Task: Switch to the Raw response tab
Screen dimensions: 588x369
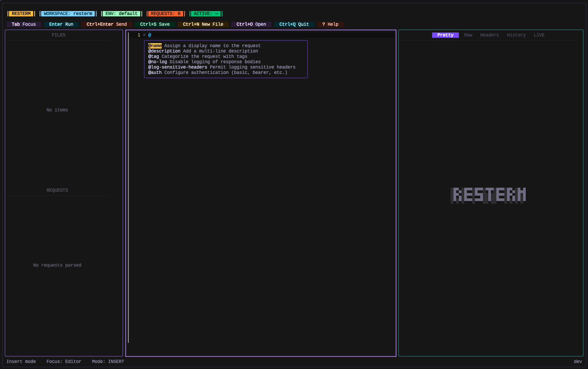Action: (x=468, y=35)
